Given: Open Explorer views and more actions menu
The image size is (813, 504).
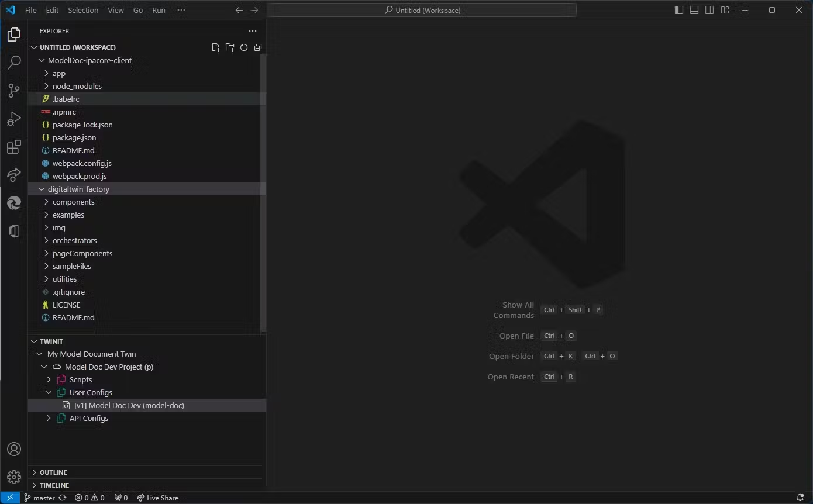Looking at the screenshot, I should click(253, 31).
